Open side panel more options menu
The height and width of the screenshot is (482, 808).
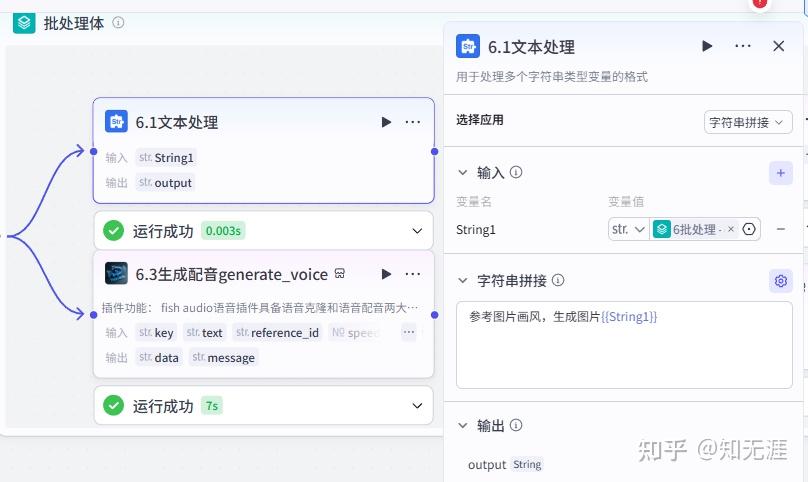pos(743,46)
